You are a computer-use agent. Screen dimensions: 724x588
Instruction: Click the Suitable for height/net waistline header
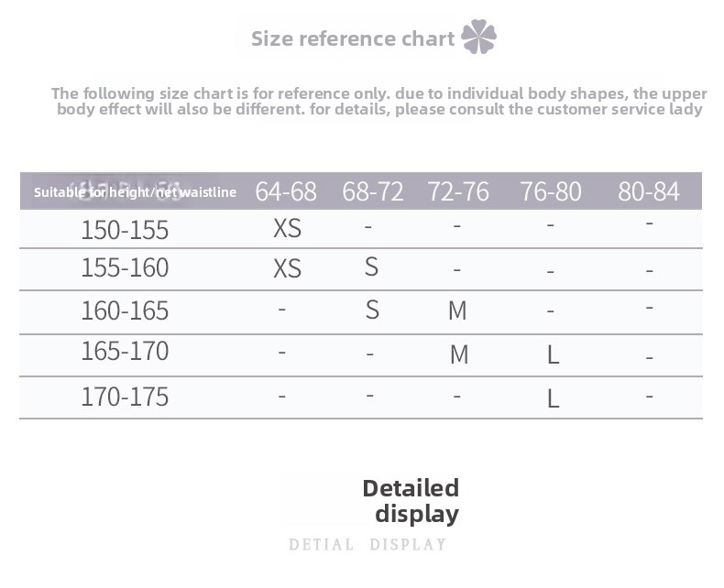click(135, 192)
